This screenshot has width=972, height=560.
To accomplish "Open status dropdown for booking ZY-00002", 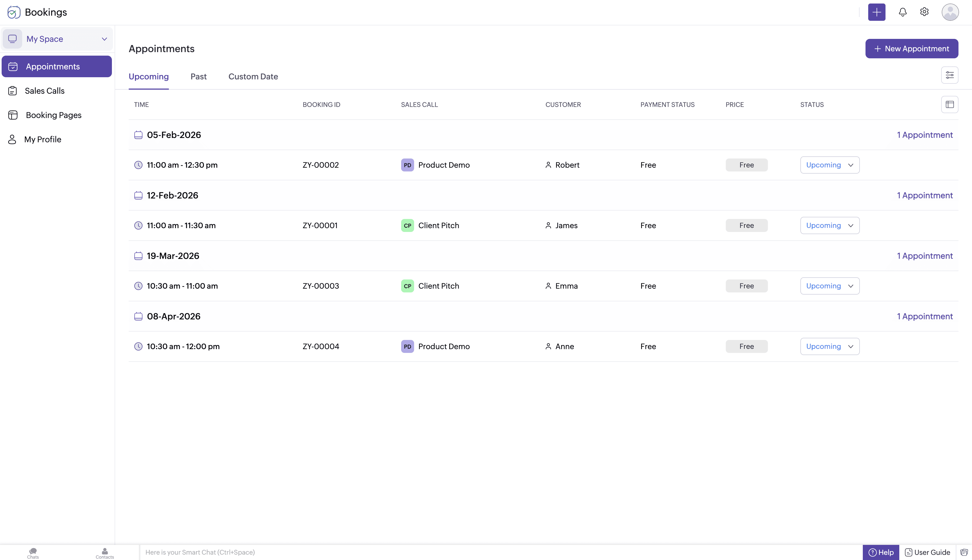I will pyautogui.click(x=830, y=165).
